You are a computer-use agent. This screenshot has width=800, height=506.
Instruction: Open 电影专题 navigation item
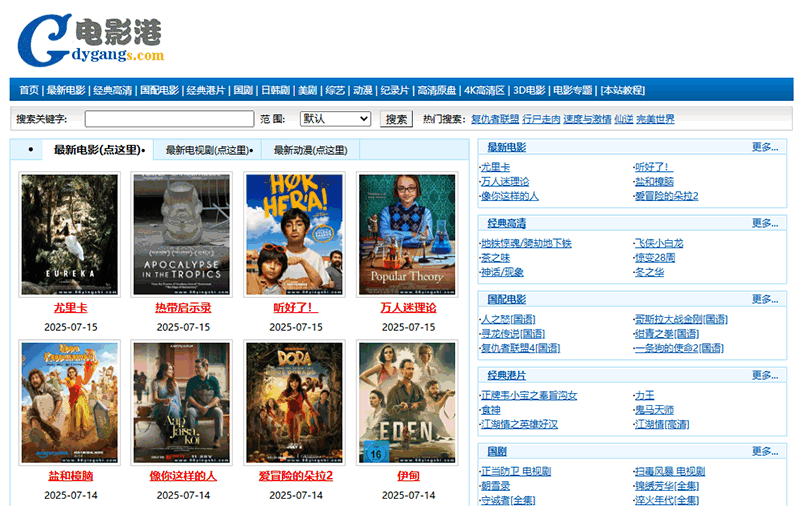[x=573, y=90]
